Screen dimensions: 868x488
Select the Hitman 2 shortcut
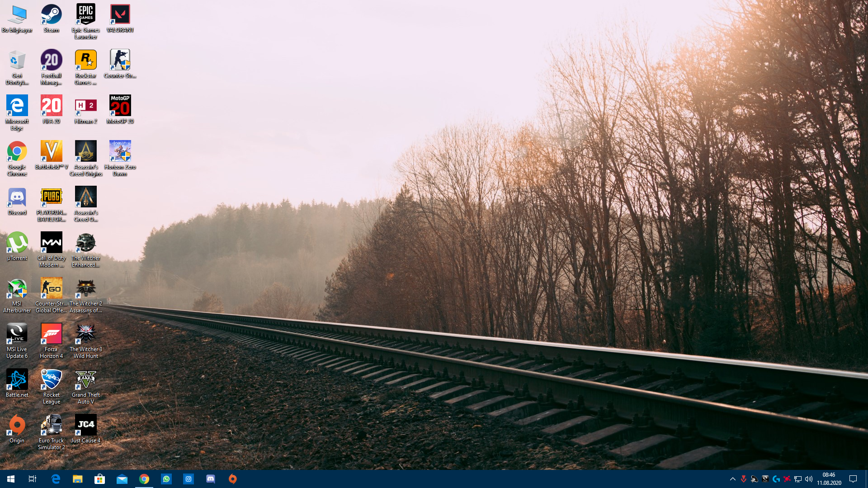point(85,106)
